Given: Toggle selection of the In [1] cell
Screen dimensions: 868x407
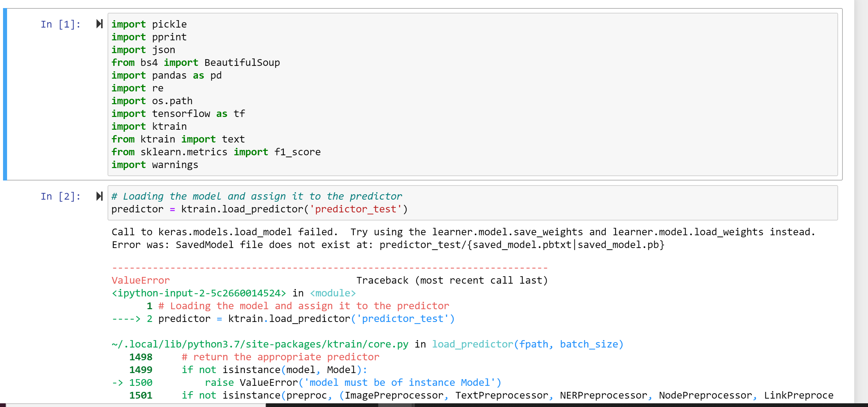Looking at the screenshot, I should tap(61, 24).
